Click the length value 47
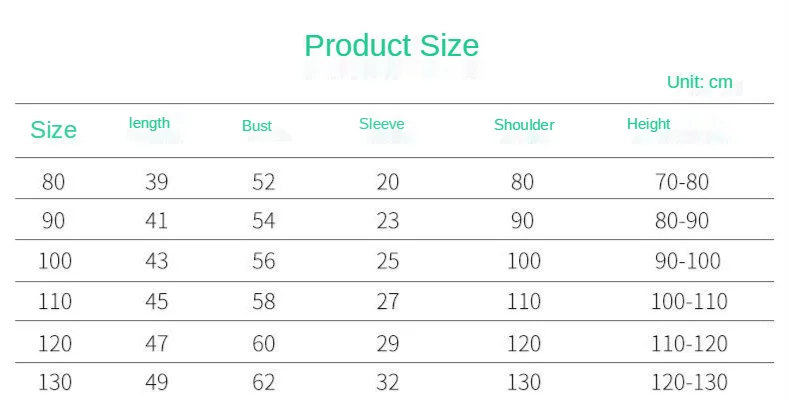Viewport: 789px width, 400px height. [x=156, y=343]
